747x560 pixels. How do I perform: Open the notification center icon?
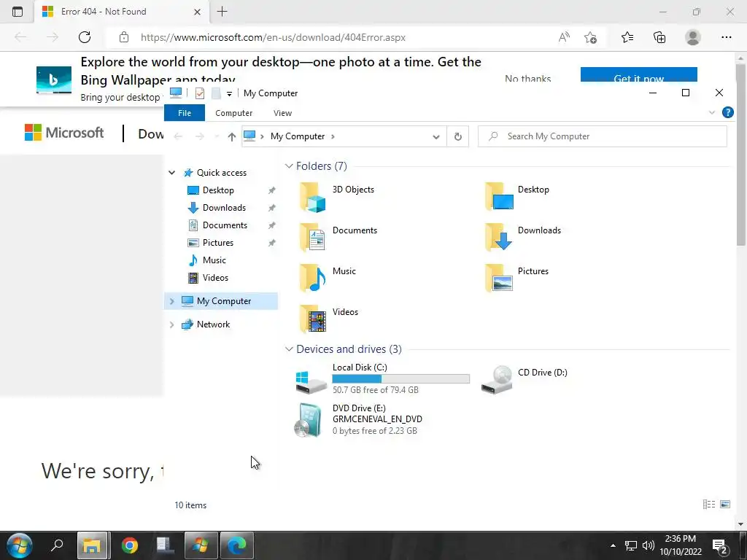(x=719, y=545)
